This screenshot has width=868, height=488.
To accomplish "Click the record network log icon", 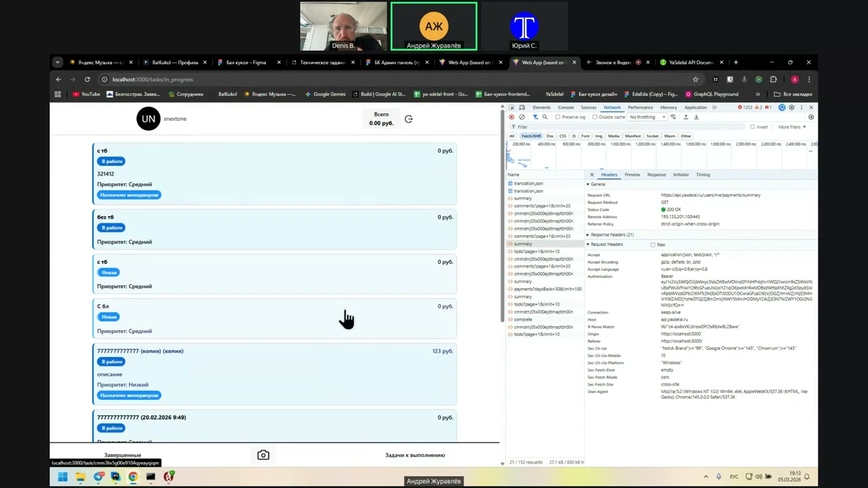I will (511, 117).
